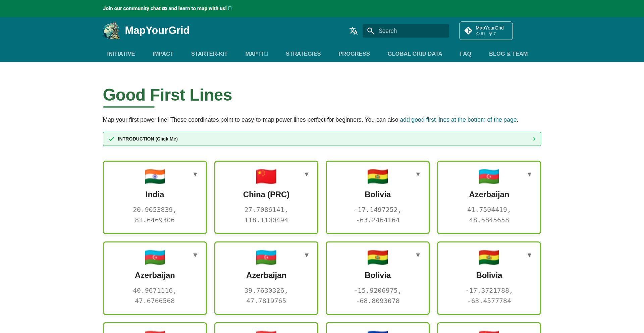644x333 pixels.
Task: Click the Azerbaijan flag above 39.7630326
Action: tap(266, 257)
